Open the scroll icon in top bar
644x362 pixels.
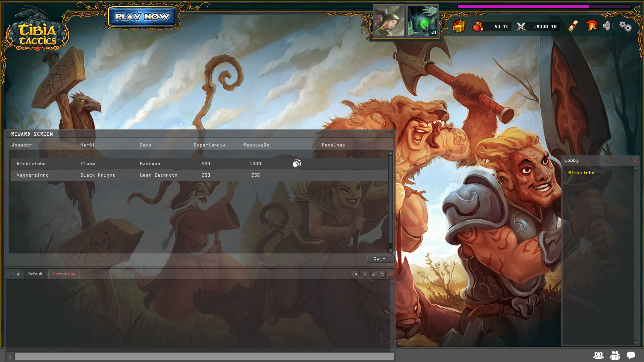[x=573, y=26]
